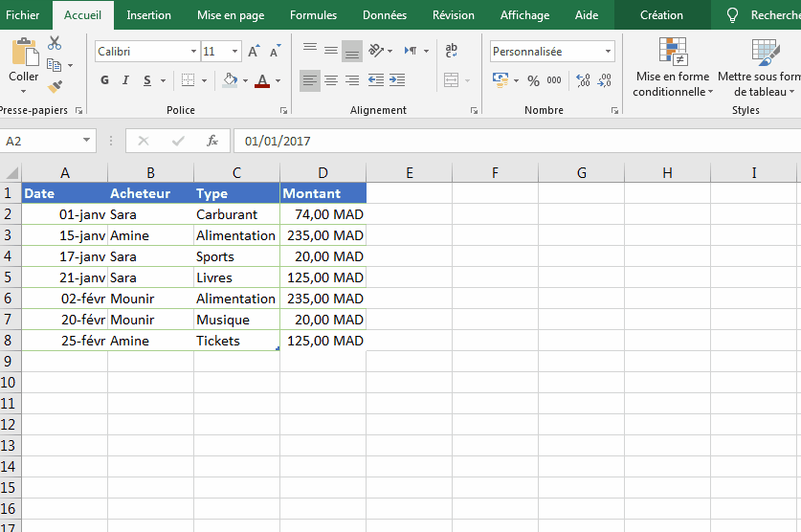
Task: Expand the Personnalisée number format list
Action: point(608,51)
